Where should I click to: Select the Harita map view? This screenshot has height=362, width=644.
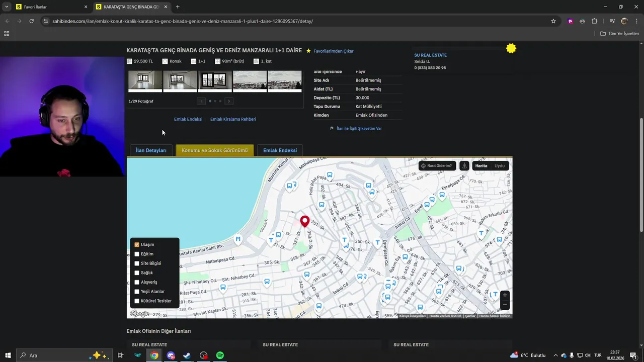pos(481,165)
